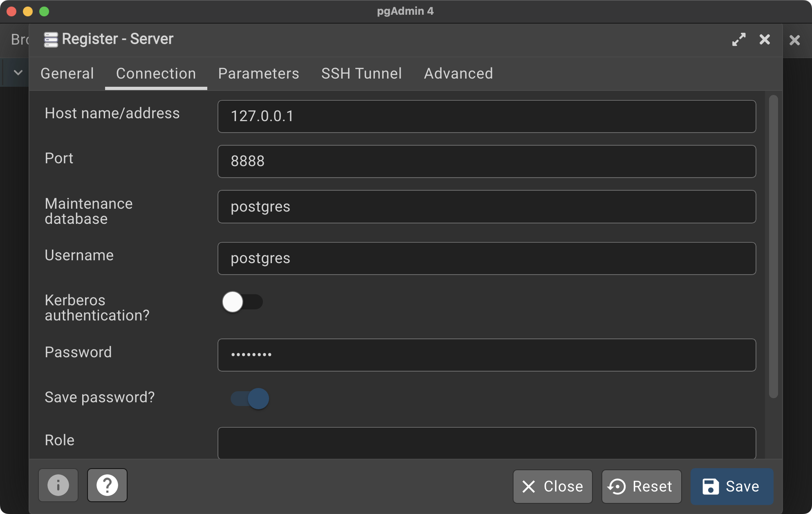Click the outer panel X icon

pos(794,40)
